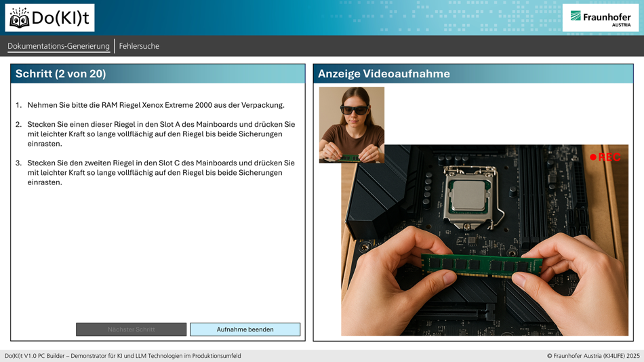Select instruction 1 about unpacking RAM Riegel
644x362 pixels.
pos(155,105)
